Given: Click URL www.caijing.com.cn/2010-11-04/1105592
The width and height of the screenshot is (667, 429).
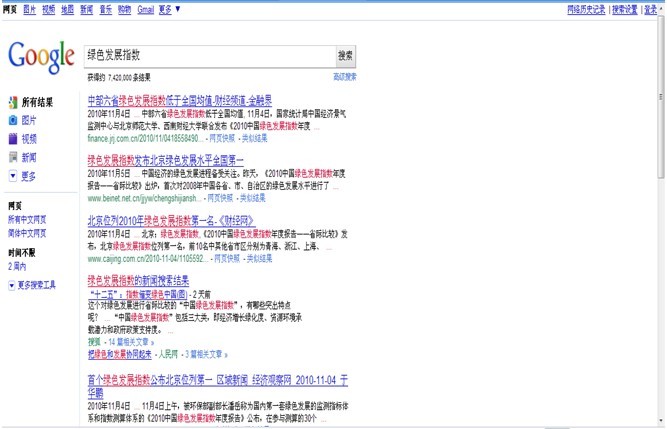Looking at the screenshot, I should click(x=148, y=259).
